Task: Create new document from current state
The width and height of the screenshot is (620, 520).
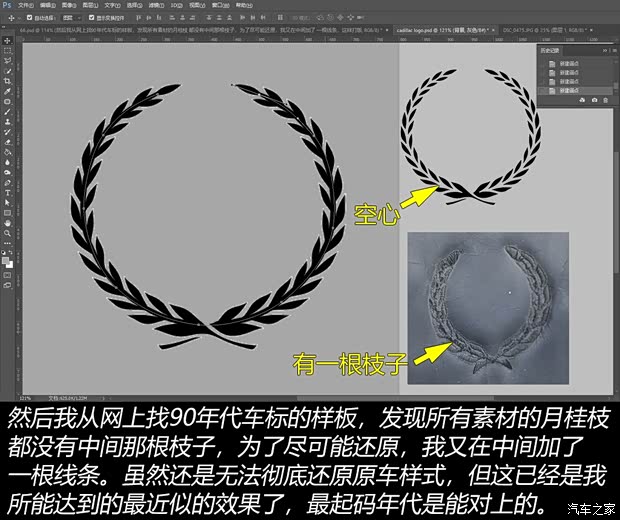Action: pyautogui.click(x=582, y=100)
